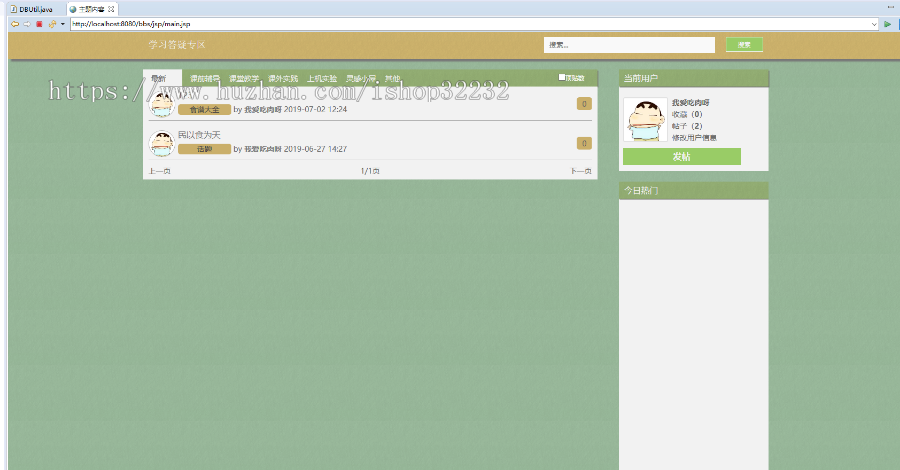The width and height of the screenshot is (900, 470).
Task: Click the reply count badge of 民以食为天 post
Action: click(x=584, y=143)
